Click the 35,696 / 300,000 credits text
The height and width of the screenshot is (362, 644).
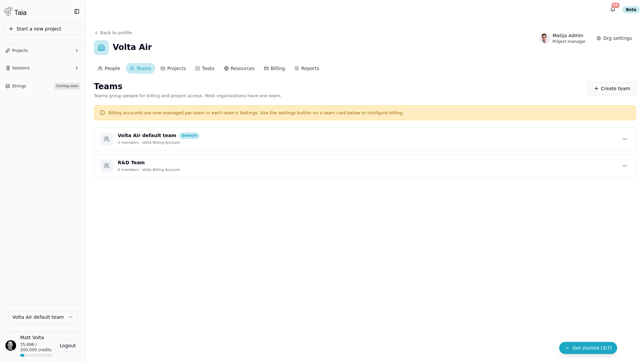pos(36,347)
